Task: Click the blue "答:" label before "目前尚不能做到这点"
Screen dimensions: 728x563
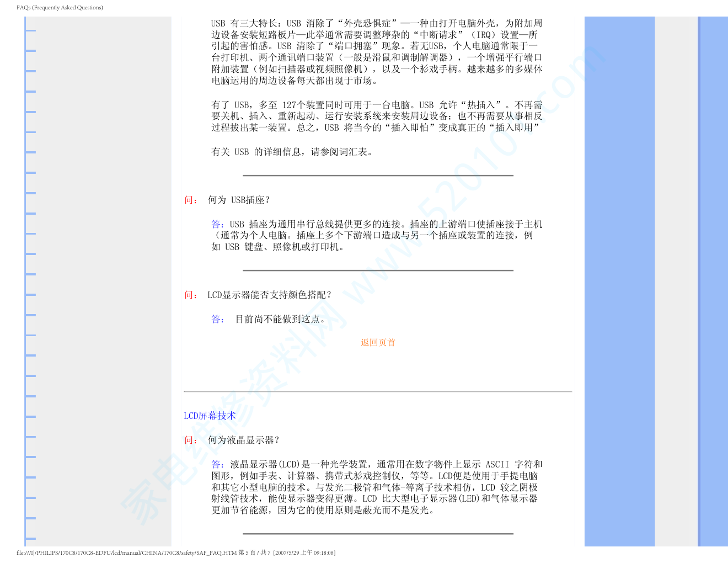Action: click(218, 319)
